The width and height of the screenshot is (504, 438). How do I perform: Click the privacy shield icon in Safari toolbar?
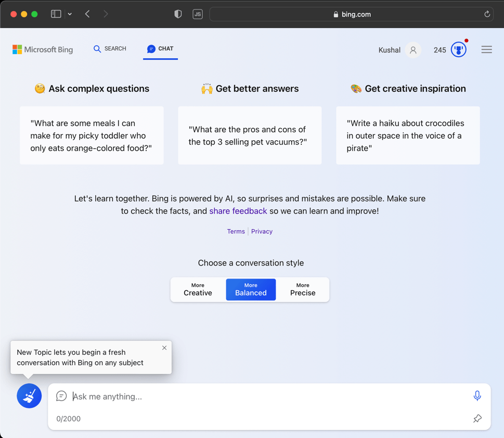click(178, 14)
